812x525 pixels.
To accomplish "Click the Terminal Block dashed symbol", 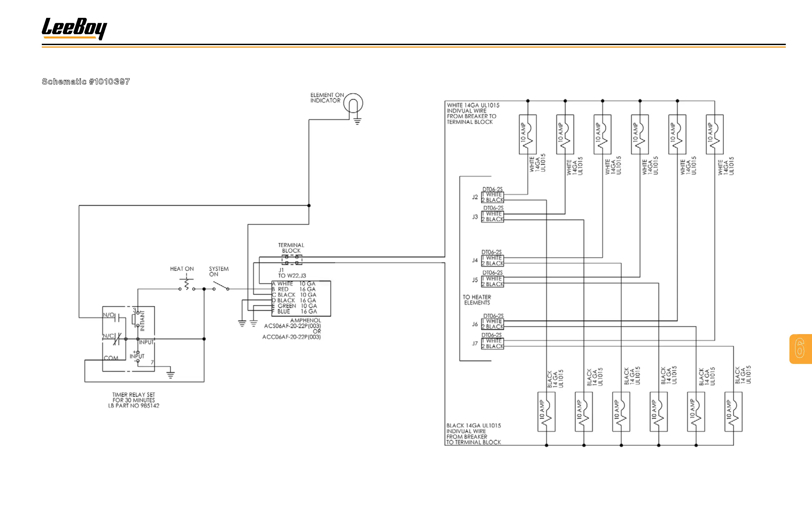I will point(292,260).
